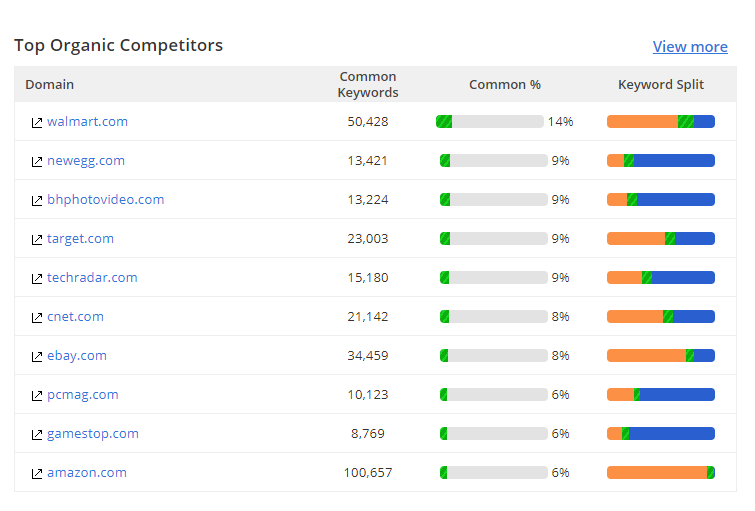
Task: Click amazon.com's Common % progress bar
Action: tap(494, 472)
